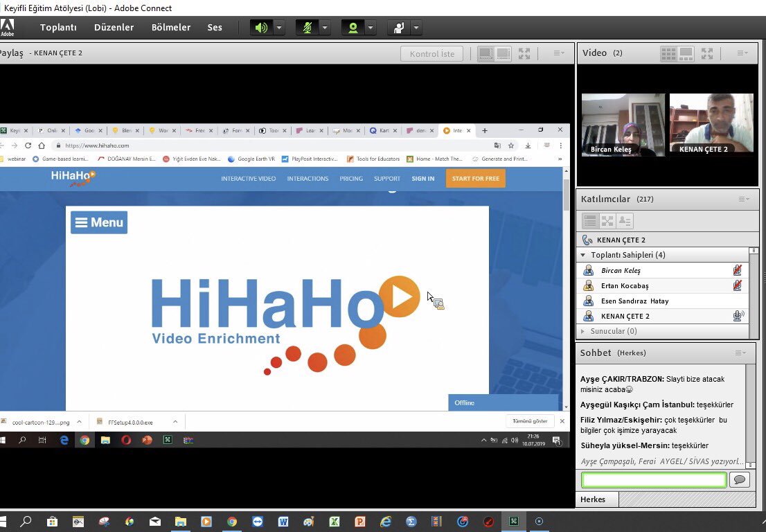Select fit-to-width view in Paylaş pod

(486, 53)
